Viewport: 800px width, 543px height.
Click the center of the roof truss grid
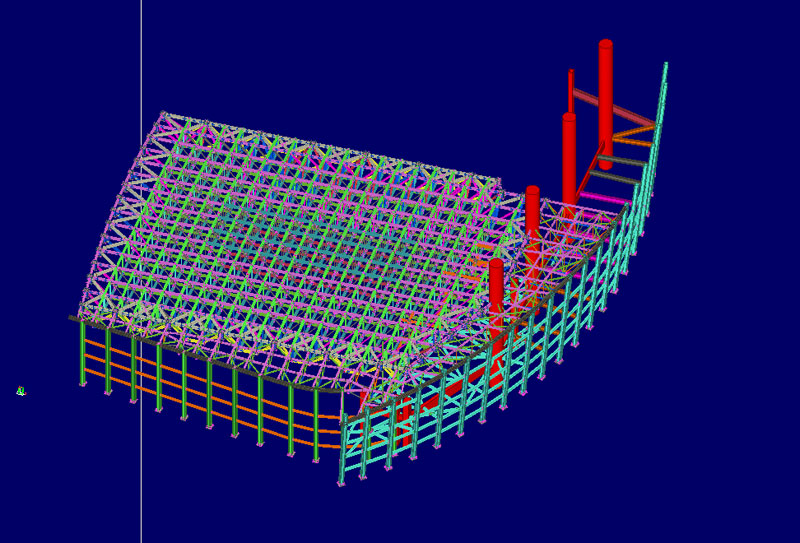click(300, 250)
